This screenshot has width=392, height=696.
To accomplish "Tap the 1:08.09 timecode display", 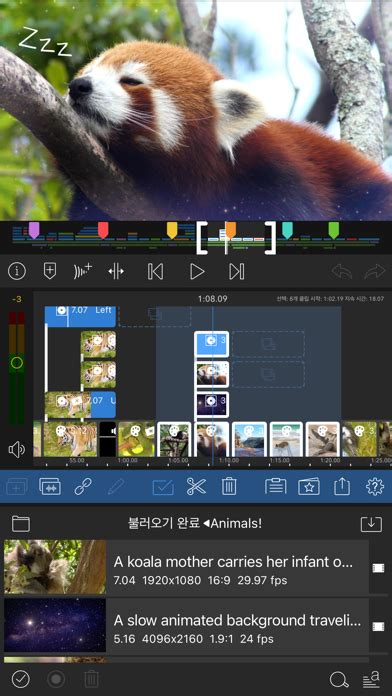I will (212, 299).
